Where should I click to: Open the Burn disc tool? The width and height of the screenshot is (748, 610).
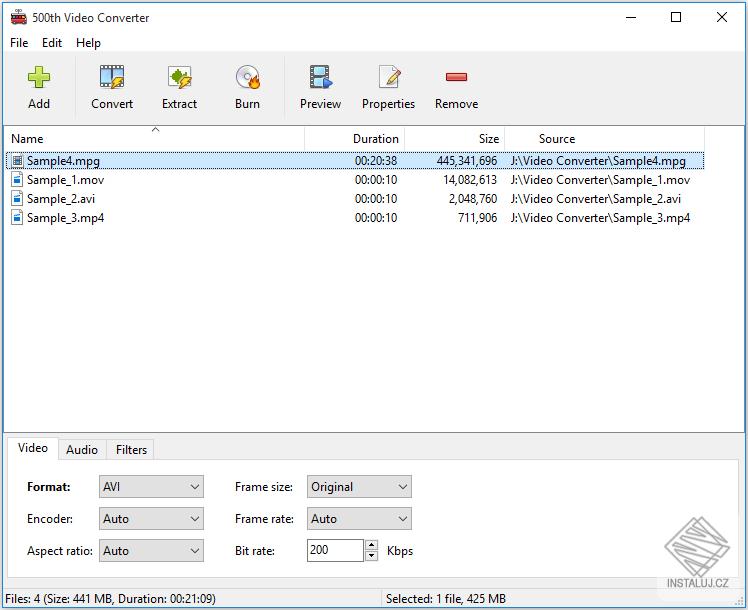tap(248, 77)
